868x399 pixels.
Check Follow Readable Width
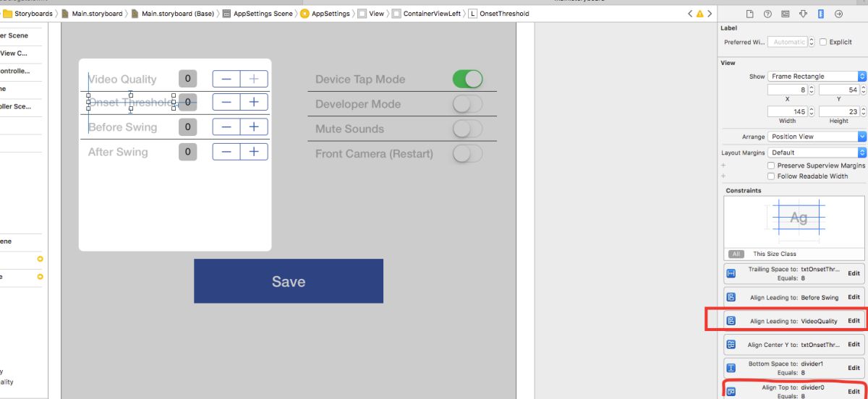[771, 176]
